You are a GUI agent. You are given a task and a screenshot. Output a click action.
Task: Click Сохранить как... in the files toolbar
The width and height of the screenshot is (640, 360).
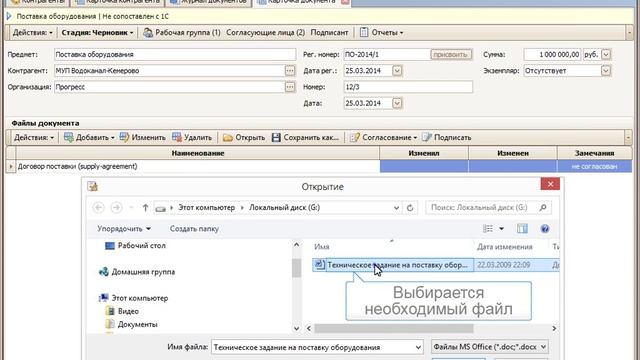point(305,138)
